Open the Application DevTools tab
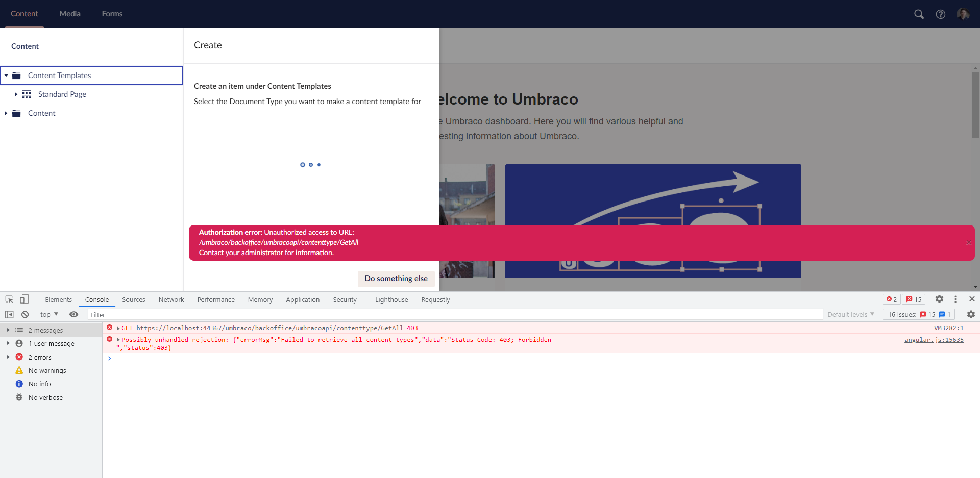 (x=303, y=299)
